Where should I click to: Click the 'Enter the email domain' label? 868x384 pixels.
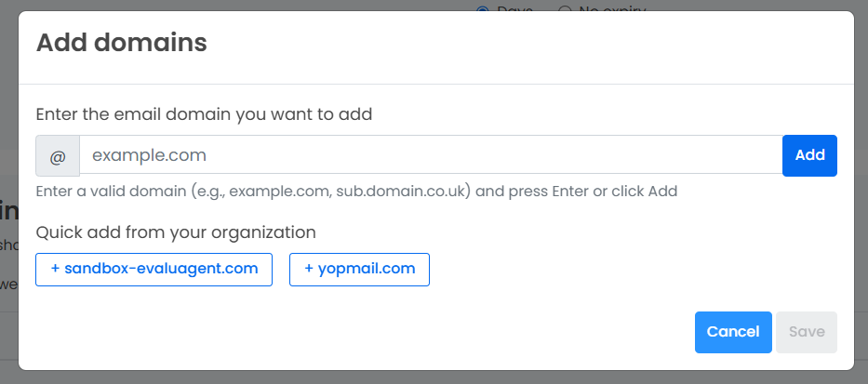pos(205,114)
